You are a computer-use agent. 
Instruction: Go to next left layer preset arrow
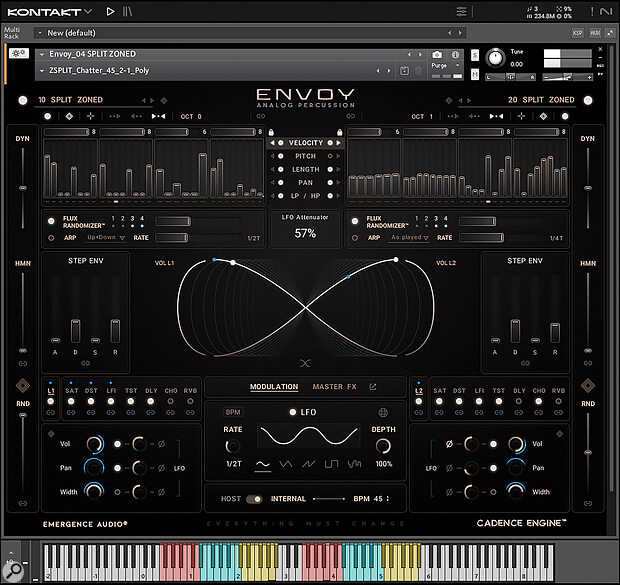[152, 100]
